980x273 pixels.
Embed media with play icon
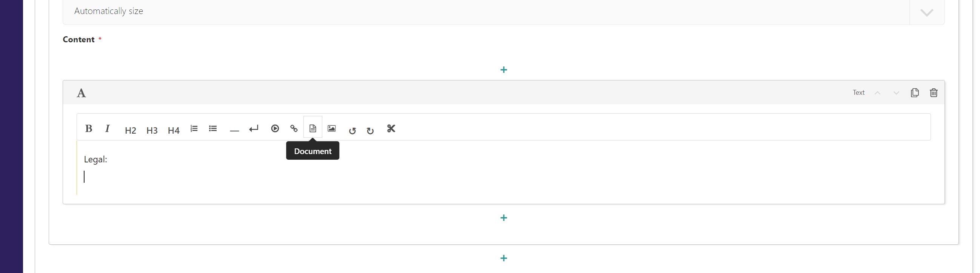point(275,129)
